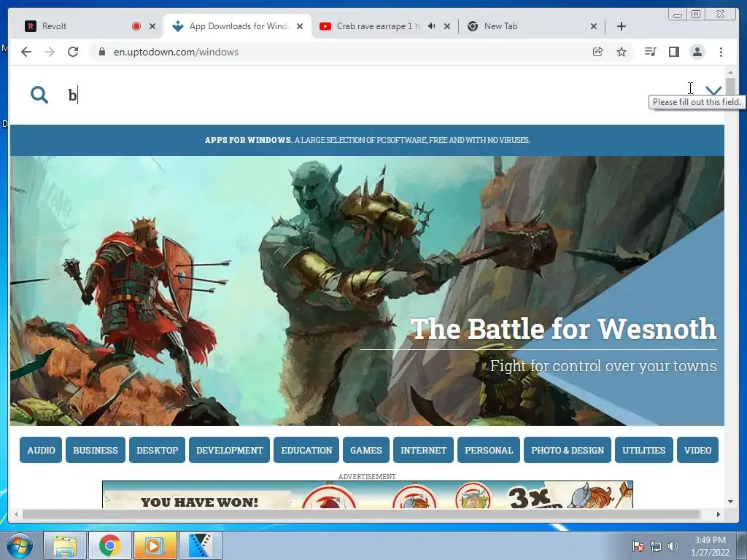Open the video editor taskbar icon
The width and height of the screenshot is (747, 560).
click(x=200, y=545)
